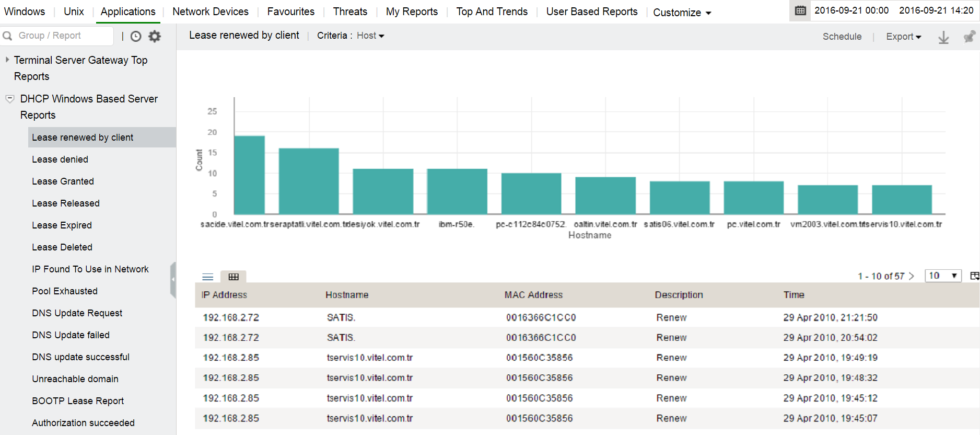Screen dimensions: 980x435
Task: Click the Schedule link
Action: [842, 37]
